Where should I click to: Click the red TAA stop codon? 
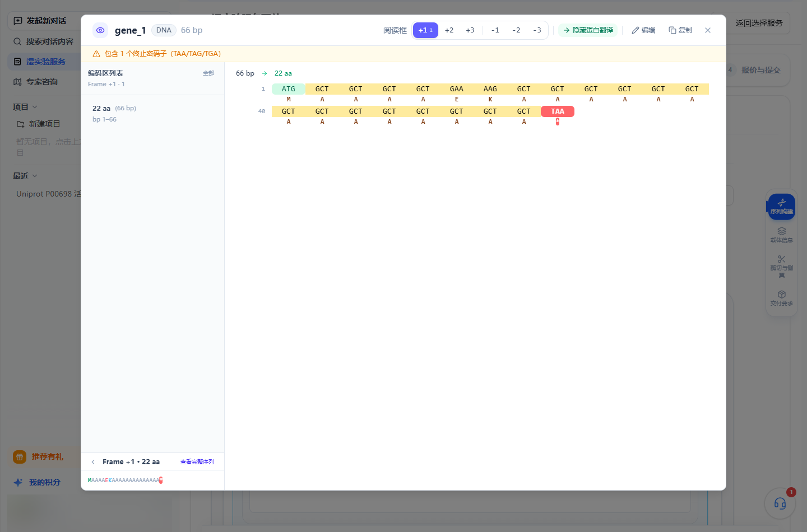558,111
